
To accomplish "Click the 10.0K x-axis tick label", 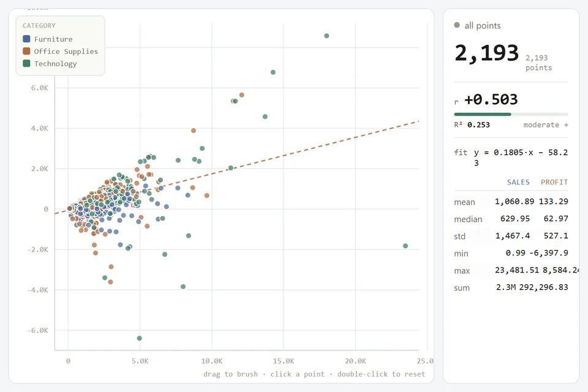I will [x=212, y=361].
